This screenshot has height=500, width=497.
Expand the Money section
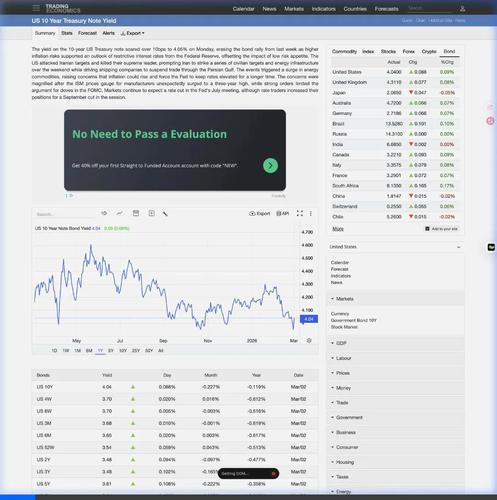click(395, 388)
